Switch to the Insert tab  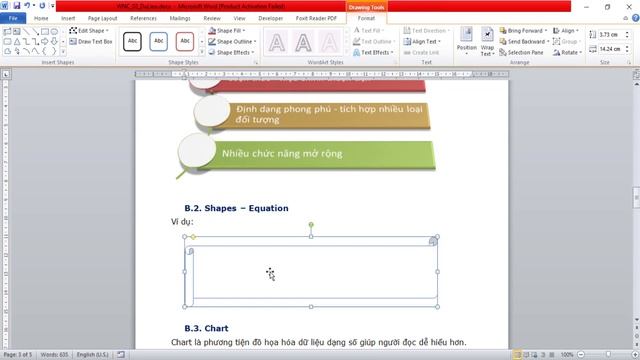point(68,18)
